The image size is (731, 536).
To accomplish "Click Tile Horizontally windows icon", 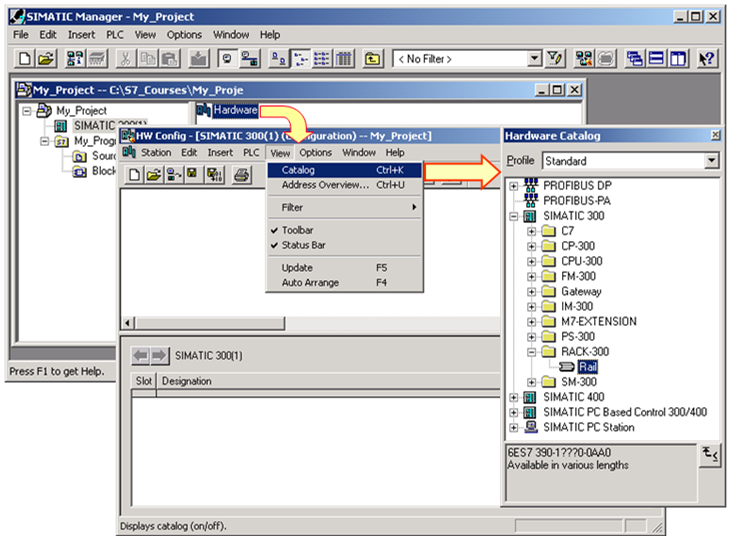I will click(656, 59).
